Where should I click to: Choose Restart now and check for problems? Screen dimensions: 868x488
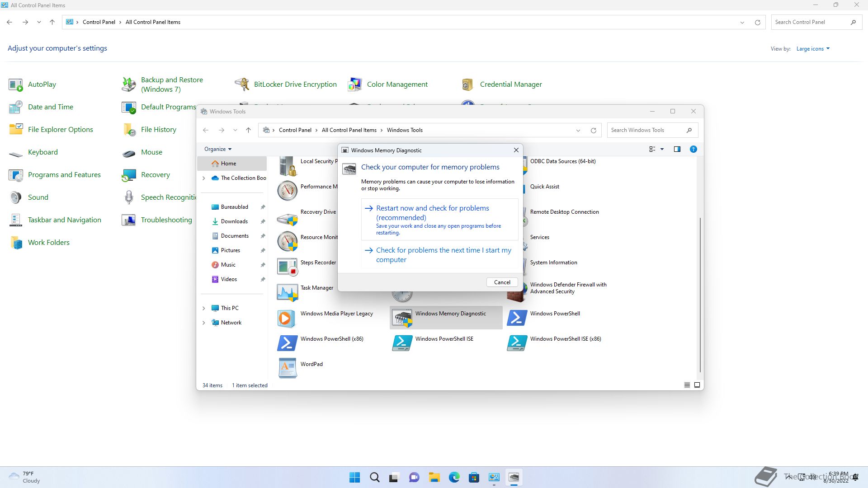(439, 220)
